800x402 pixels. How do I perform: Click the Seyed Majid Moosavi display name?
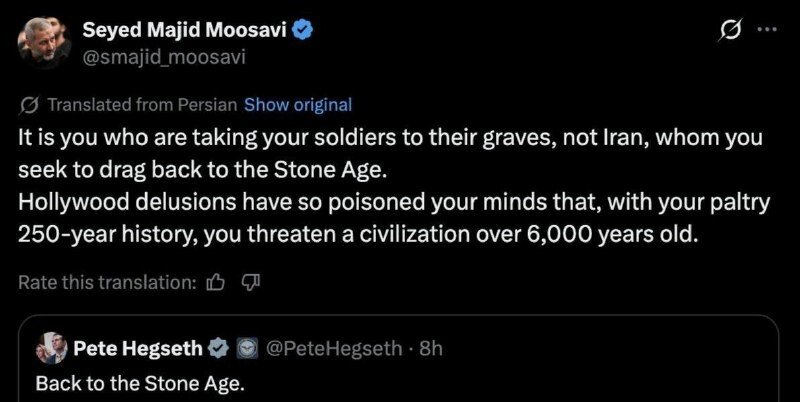(x=185, y=32)
